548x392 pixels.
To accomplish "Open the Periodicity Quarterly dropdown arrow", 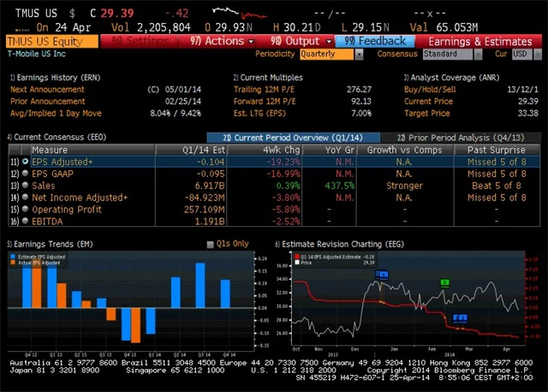I will (x=359, y=54).
